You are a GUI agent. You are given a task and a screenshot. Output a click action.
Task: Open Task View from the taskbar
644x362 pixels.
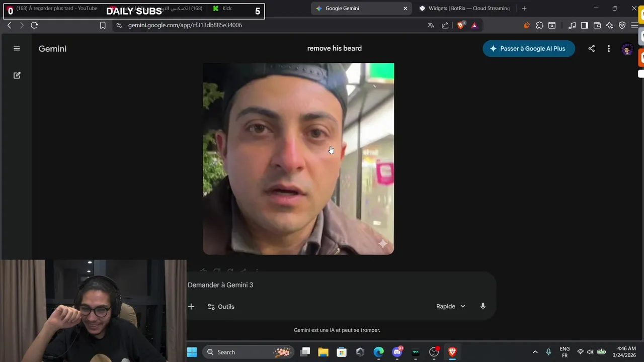(x=305, y=352)
